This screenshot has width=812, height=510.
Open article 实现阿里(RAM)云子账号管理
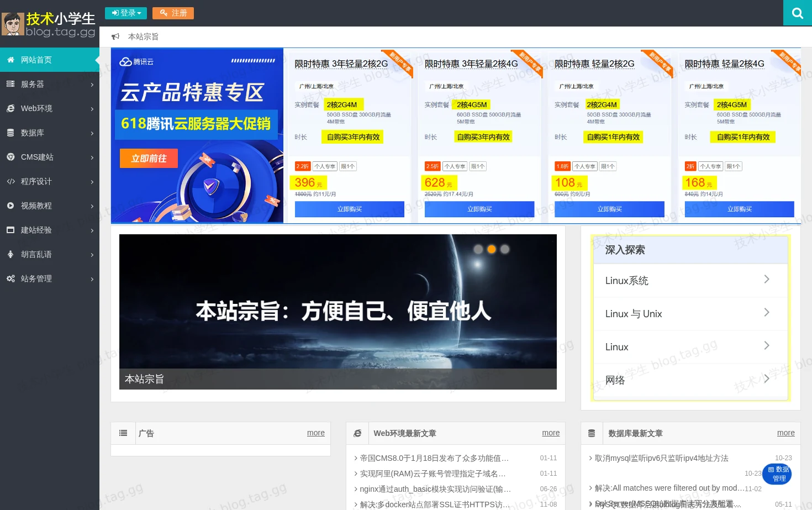tap(433, 474)
